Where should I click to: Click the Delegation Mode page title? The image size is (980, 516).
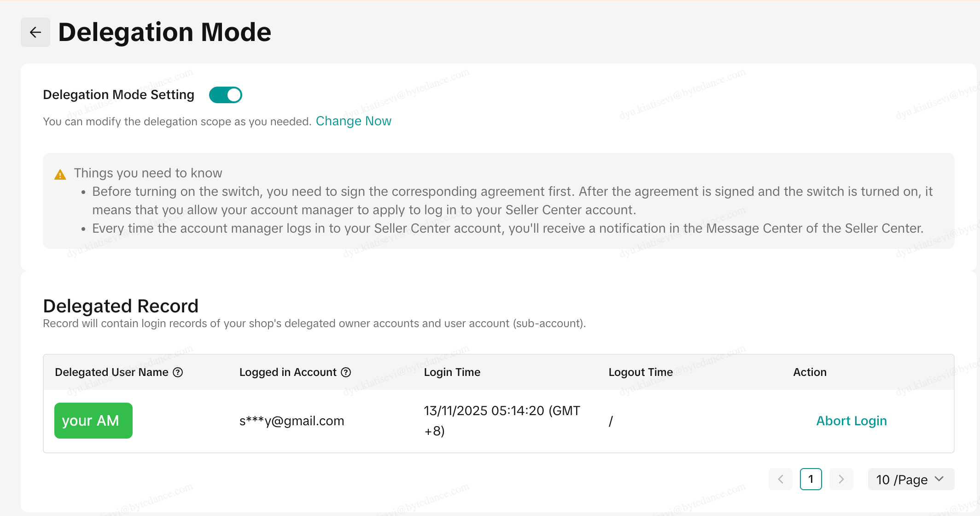click(x=164, y=32)
